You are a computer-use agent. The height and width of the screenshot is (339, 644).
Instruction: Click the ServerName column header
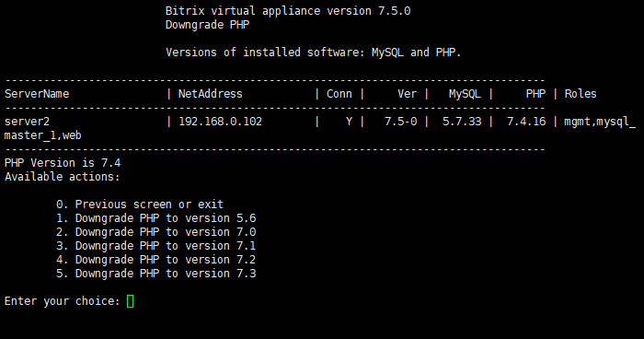coord(37,94)
